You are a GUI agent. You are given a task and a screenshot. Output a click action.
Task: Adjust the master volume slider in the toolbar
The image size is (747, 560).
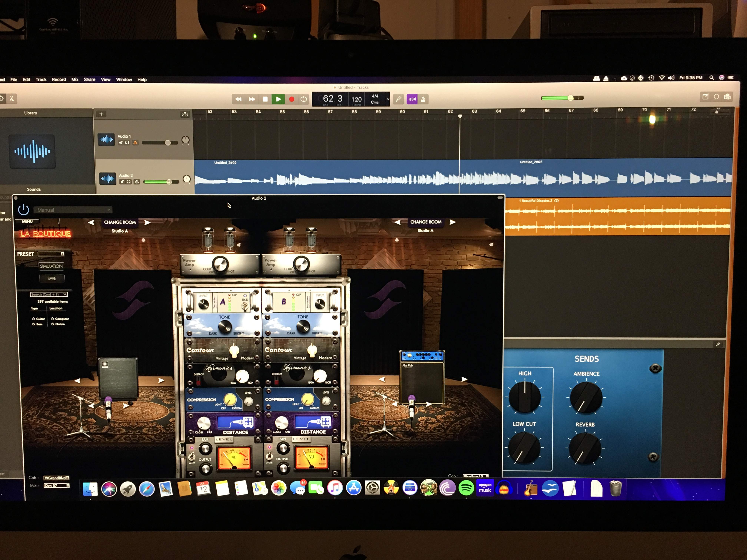click(x=562, y=98)
